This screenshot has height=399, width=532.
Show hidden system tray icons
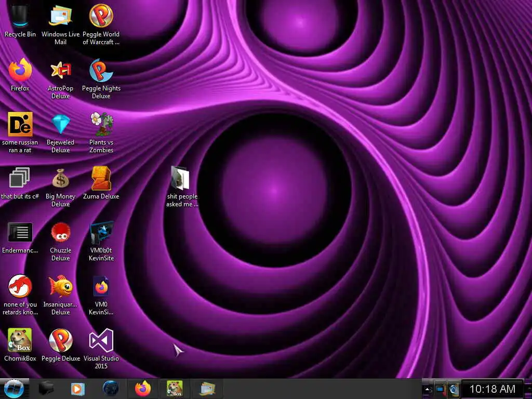pyautogui.click(x=428, y=390)
